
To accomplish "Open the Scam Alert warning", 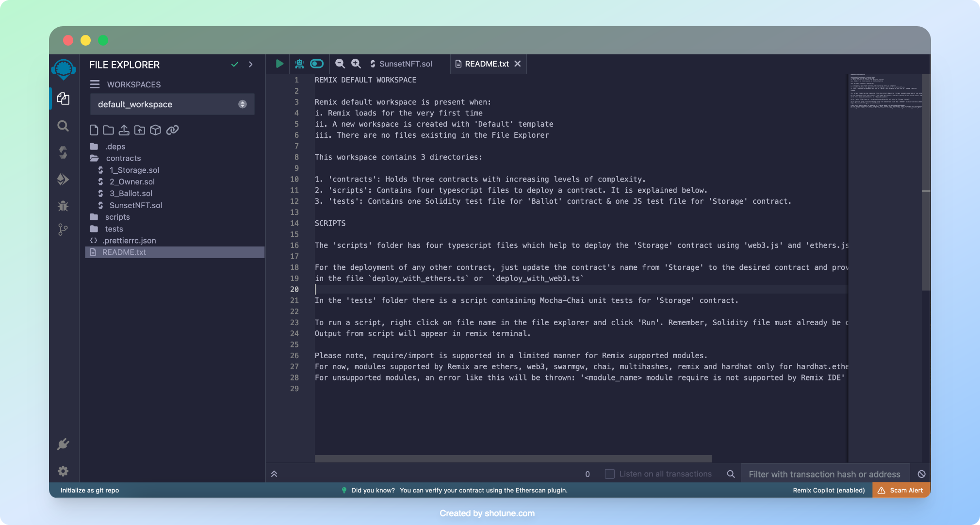I will [x=901, y=490].
